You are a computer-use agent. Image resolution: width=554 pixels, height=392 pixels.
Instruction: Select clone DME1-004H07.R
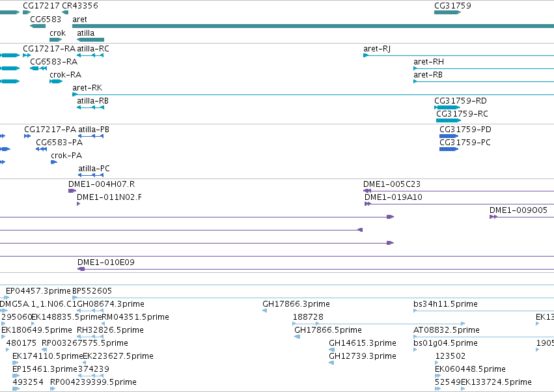[x=72, y=191]
